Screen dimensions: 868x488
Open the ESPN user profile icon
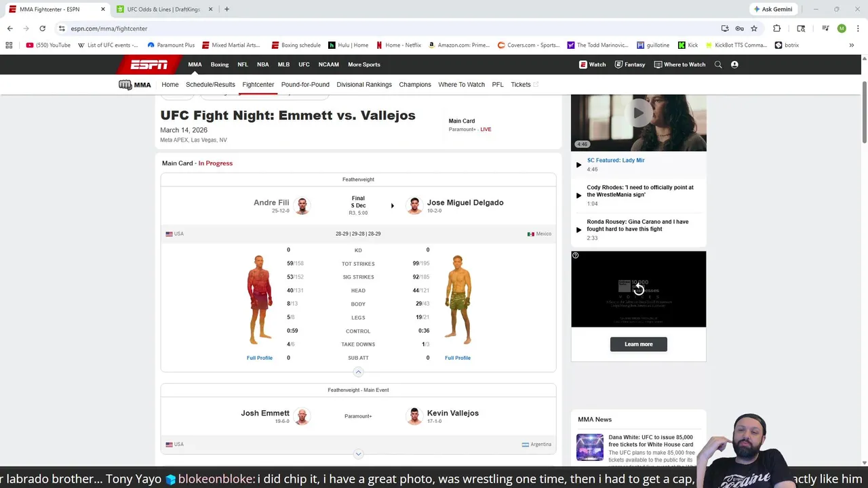click(x=734, y=64)
